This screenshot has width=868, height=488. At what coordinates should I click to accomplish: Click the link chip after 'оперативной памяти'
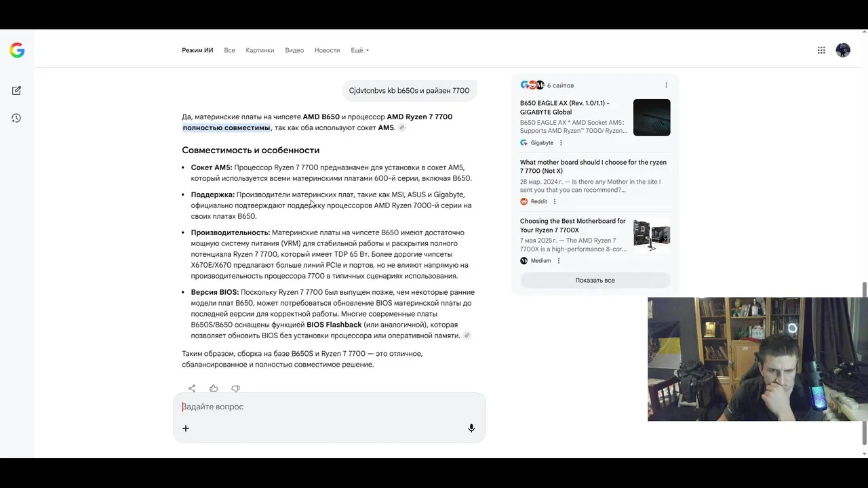tap(467, 335)
